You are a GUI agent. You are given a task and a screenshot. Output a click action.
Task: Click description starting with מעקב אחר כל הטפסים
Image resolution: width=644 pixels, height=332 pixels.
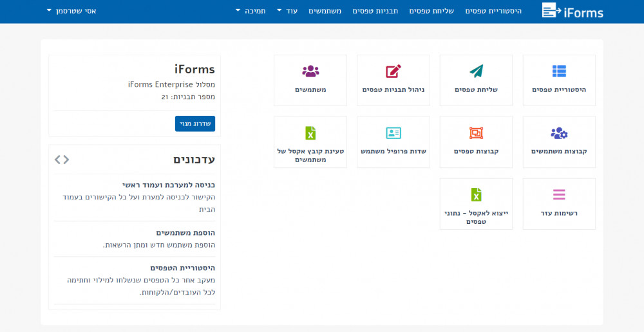[141, 286]
